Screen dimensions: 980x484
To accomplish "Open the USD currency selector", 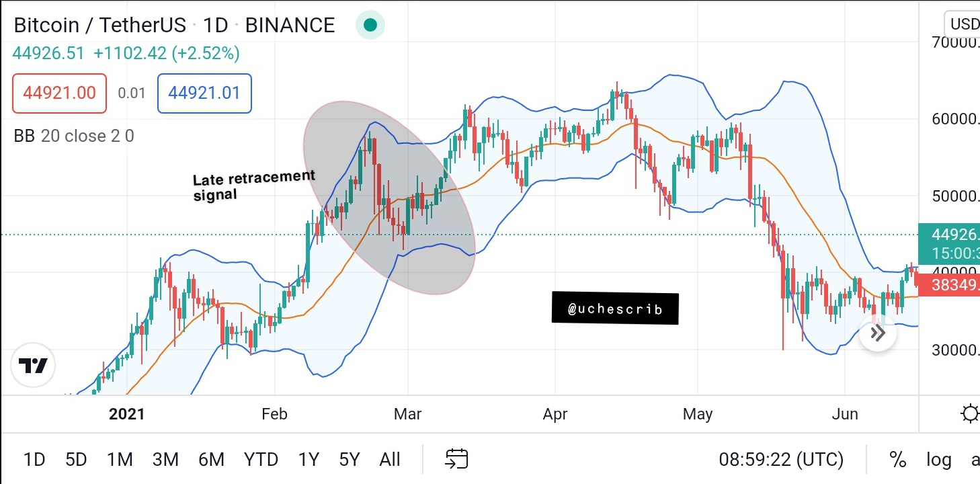I will pos(963,24).
